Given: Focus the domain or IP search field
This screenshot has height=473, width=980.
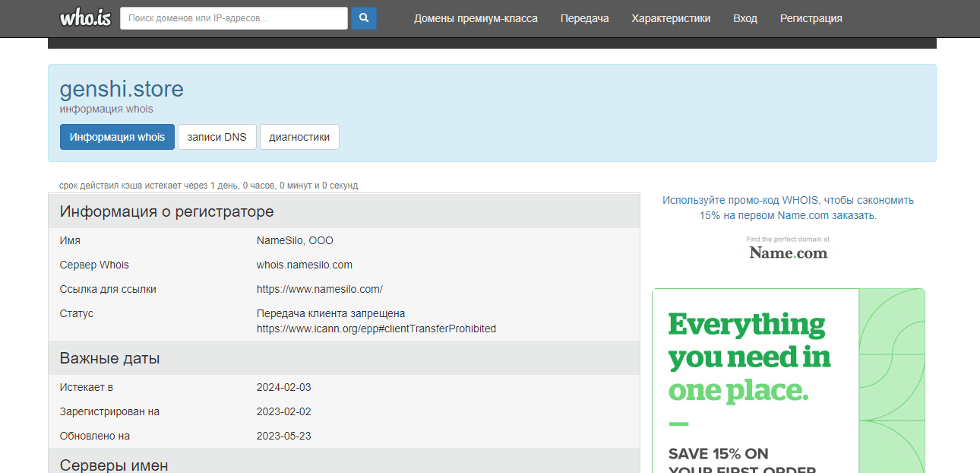Looking at the screenshot, I should (x=233, y=18).
